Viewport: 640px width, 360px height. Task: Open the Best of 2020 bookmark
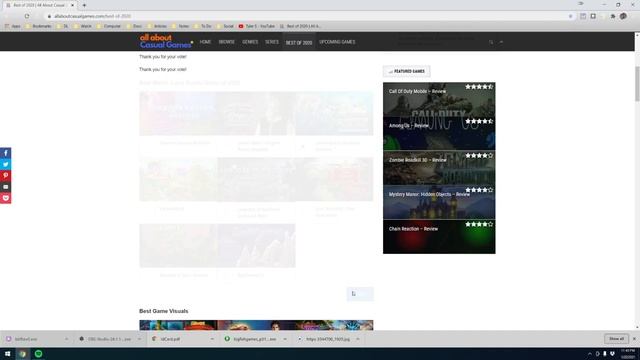coord(300,26)
